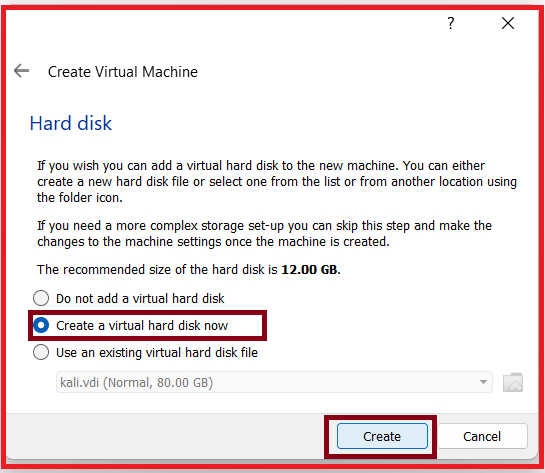
Task: Click the empty radio circle for "Use an existing"
Action: coord(41,352)
